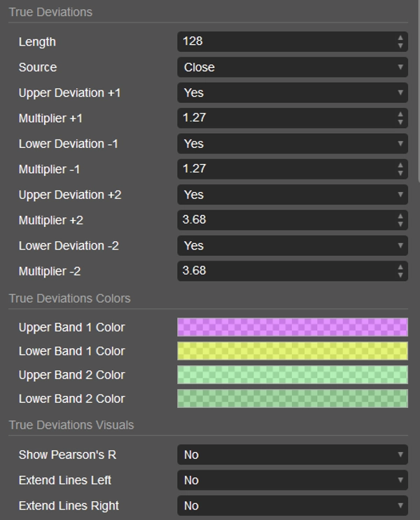Screen dimensions: 420x520
Task: Decrease Multiplier -2 with the down arrow
Action: [400, 275]
